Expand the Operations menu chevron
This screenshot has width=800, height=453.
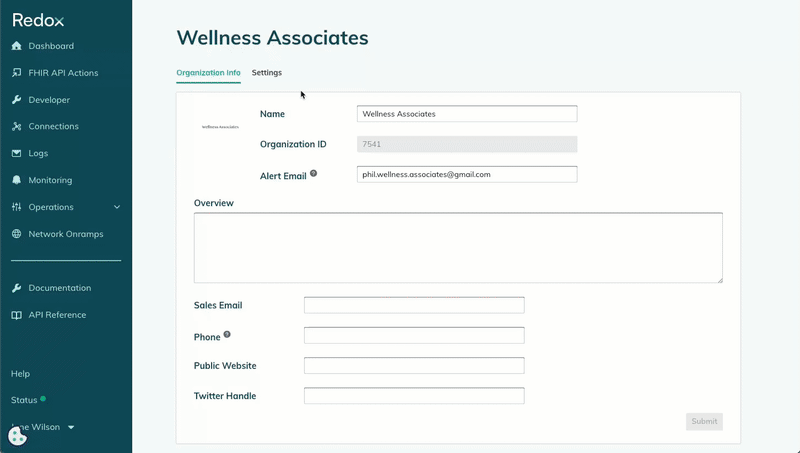(x=117, y=207)
